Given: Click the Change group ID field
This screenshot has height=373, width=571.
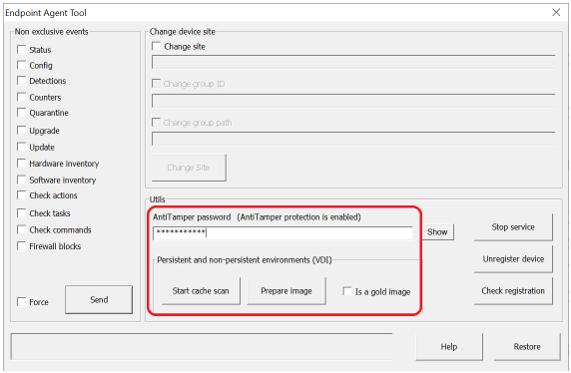Looking at the screenshot, I should [353, 101].
